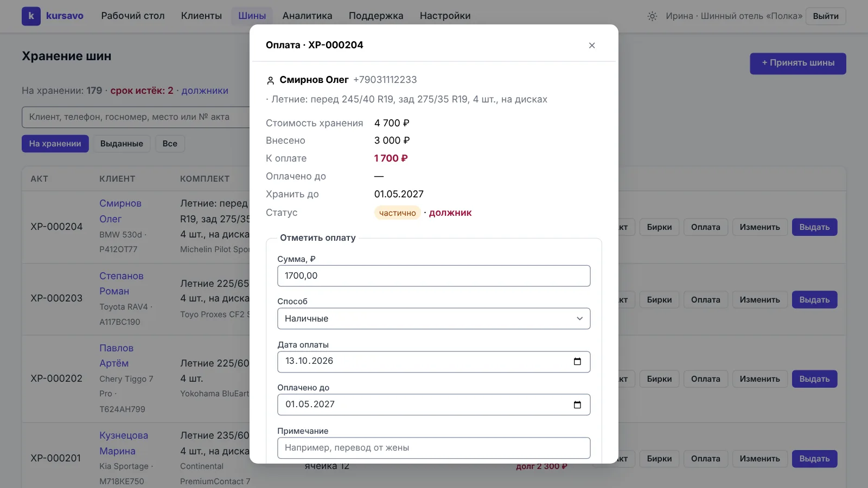This screenshot has height=488, width=868.
Task: Select the На хранении filter tab
Action: pyautogui.click(x=55, y=144)
